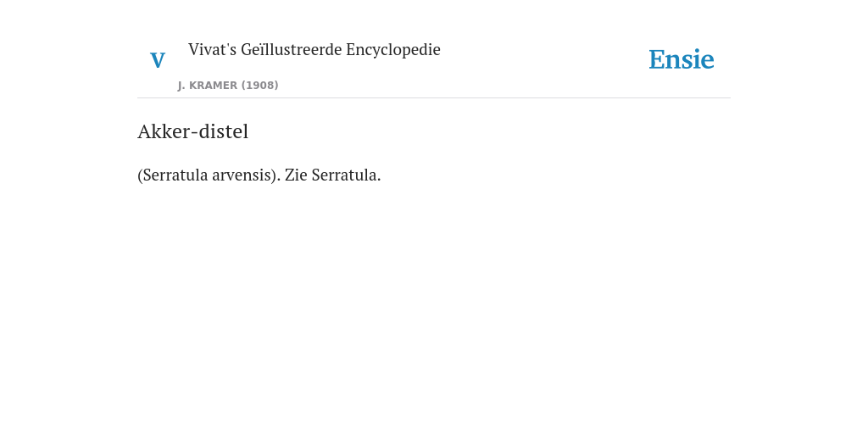The height and width of the screenshot is (434, 868).
Task: Open the Ensie logo homepage link
Action: point(681,60)
